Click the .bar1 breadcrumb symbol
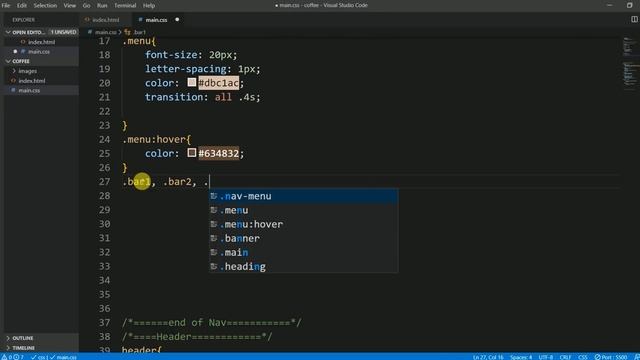The width and height of the screenshot is (640, 360). (x=139, y=32)
